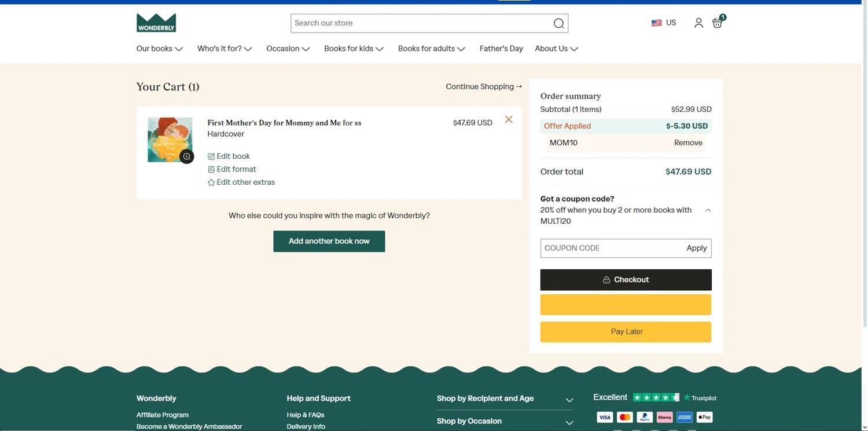The image size is (868, 431).
Task: Click the Subtotal $52.99 USD amount
Action: 692,109
